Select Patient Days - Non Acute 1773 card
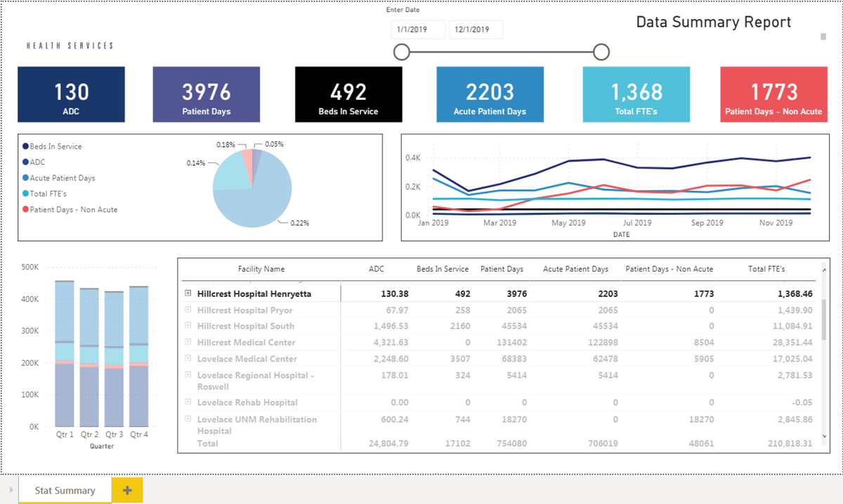843x504 pixels. pyautogui.click(x=773, y=95)
